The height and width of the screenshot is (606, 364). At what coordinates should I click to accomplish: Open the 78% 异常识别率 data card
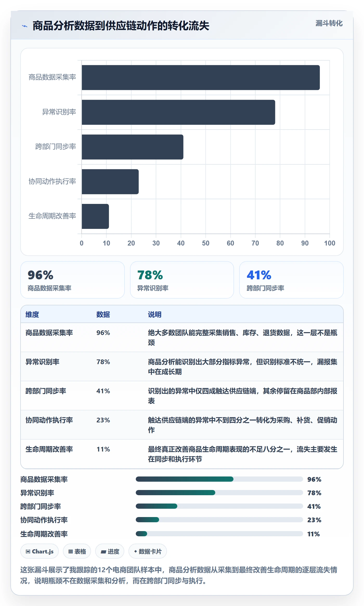pyautogui.click(x=182, y=280)
